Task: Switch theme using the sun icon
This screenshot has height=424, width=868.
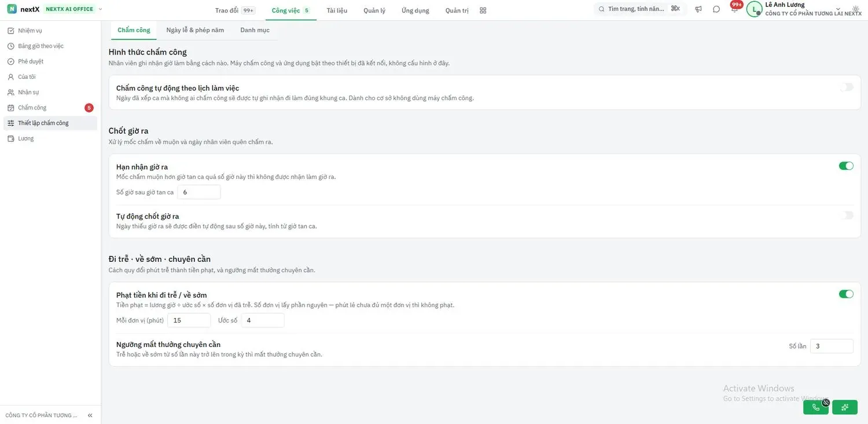Action: [x=856, y=9]
